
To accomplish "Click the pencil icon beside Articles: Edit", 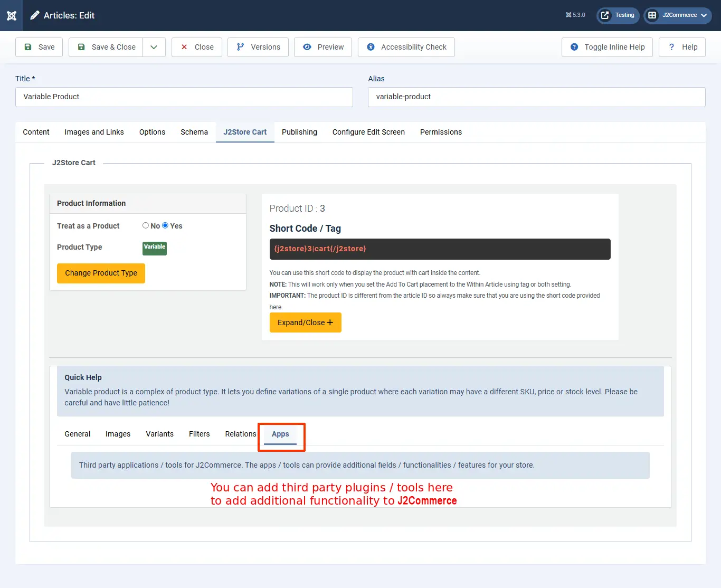I will (x=35, y=15).
